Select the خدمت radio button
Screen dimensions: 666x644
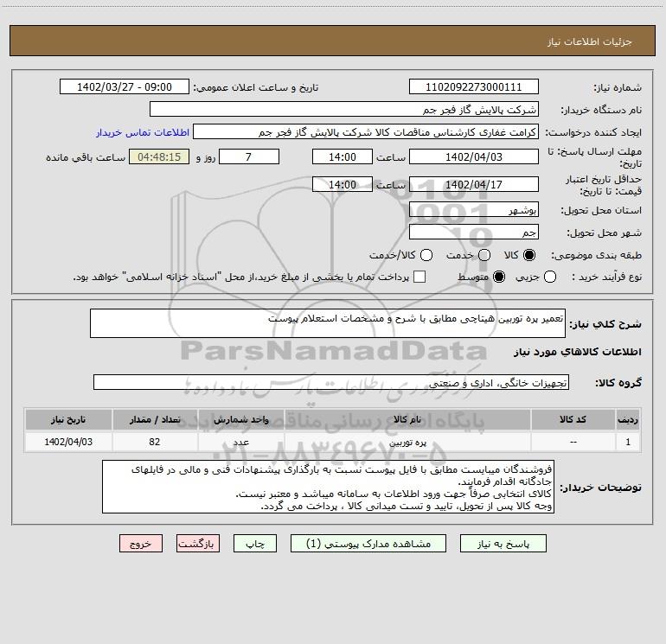tap(484, 255)
